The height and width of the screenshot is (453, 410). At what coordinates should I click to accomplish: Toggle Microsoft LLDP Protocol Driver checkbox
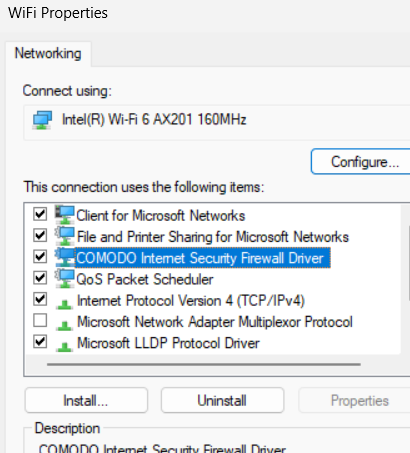(40, 342)
